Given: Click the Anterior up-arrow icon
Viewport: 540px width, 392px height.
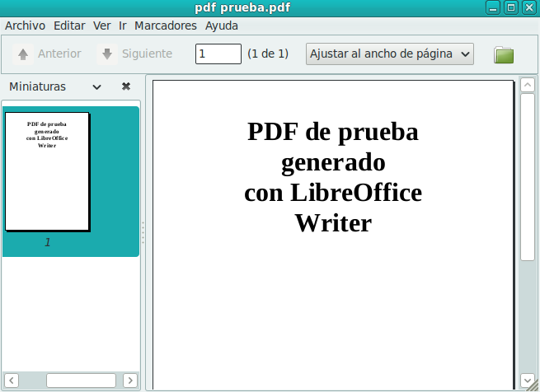Looking at the screenshot, I should pyautogui.click(x=23, y=54).
